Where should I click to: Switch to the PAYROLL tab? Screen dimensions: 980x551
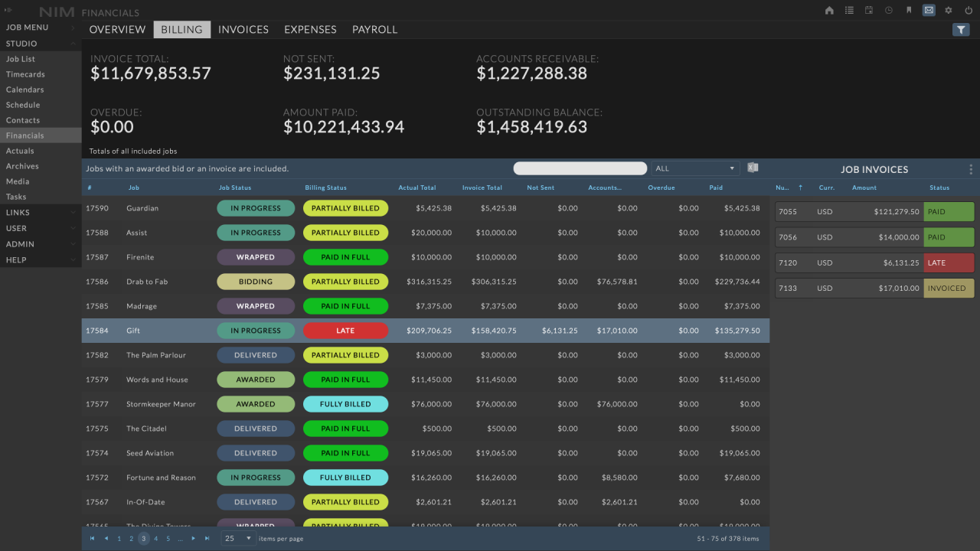(x=374, y=30)
